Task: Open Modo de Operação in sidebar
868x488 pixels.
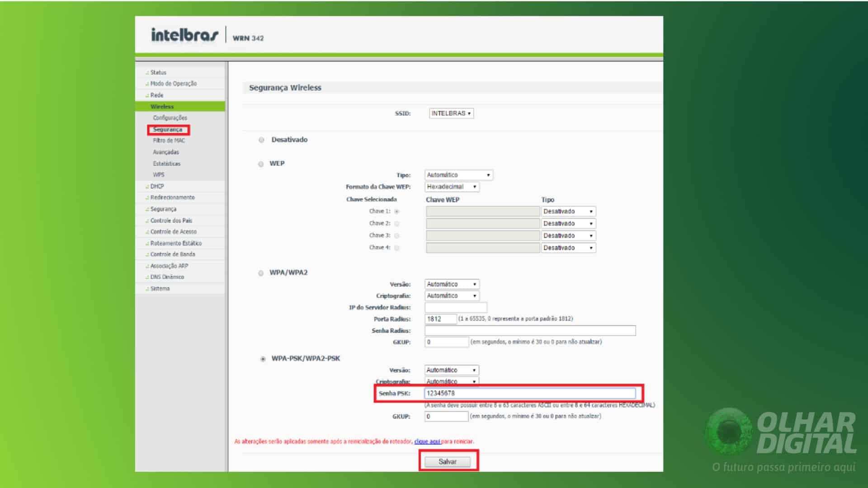Action: point(173,84)
